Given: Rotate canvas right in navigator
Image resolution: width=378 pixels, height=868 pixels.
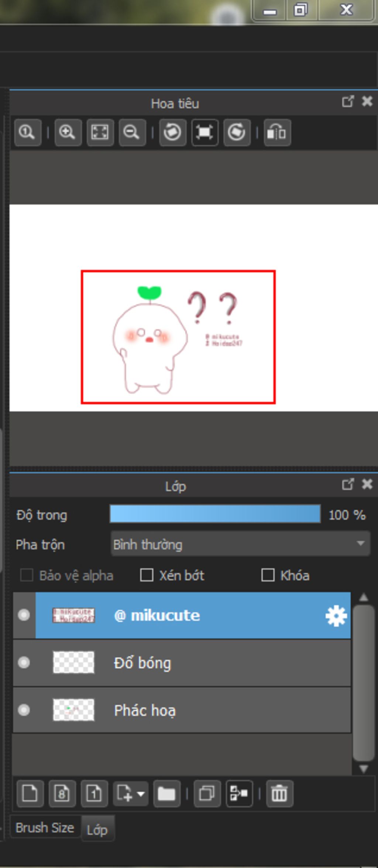Looking at the screenshot, I should tap(237, 132).
